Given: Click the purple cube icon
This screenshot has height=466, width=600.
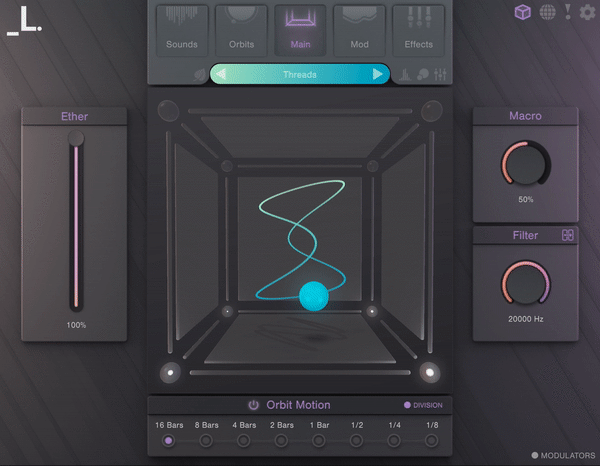Looking at the screenshot, I should click(x=522, y=12).
